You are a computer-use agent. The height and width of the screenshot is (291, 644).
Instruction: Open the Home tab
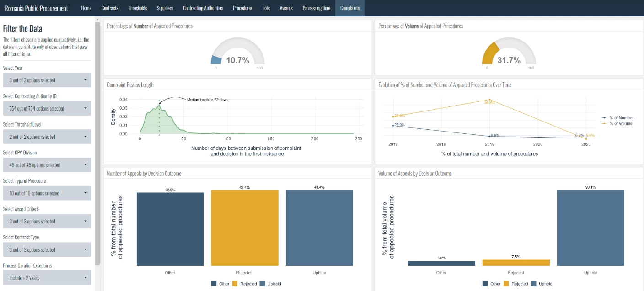(x=86, y=8)
